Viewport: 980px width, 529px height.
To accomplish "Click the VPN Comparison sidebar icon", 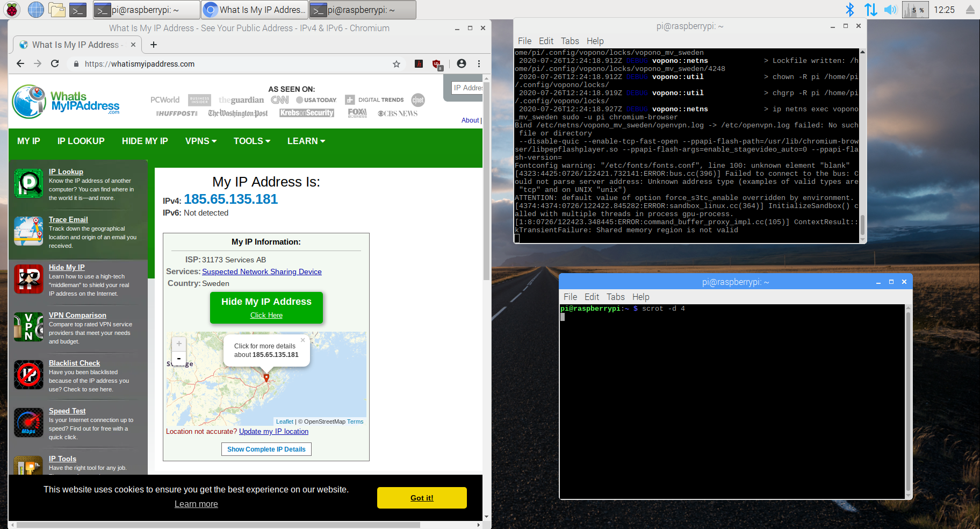I will [28, 327].
